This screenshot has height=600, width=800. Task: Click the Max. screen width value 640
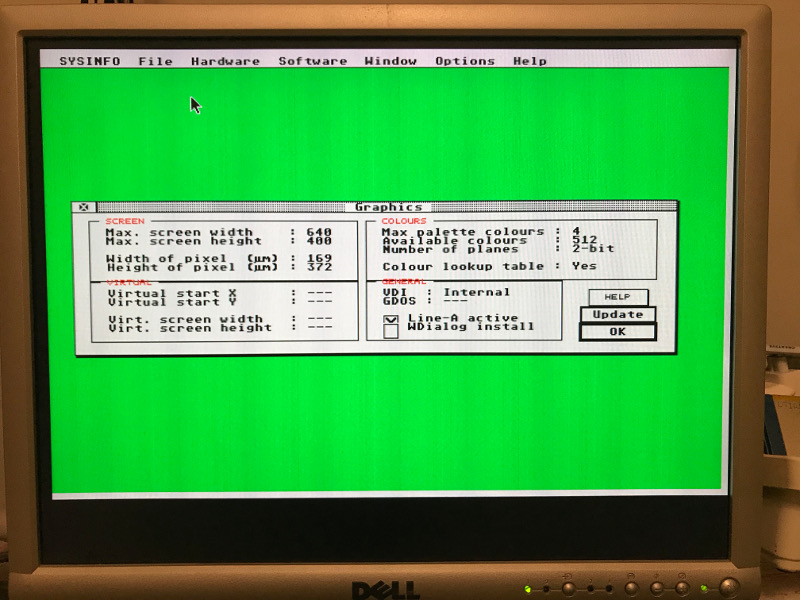319,231
